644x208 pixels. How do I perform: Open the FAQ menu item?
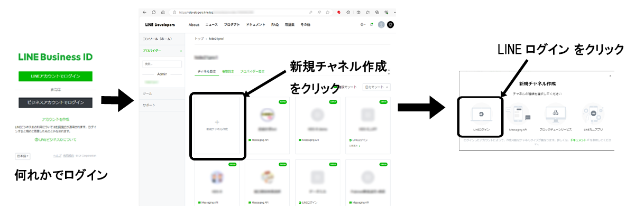(275, 25)
